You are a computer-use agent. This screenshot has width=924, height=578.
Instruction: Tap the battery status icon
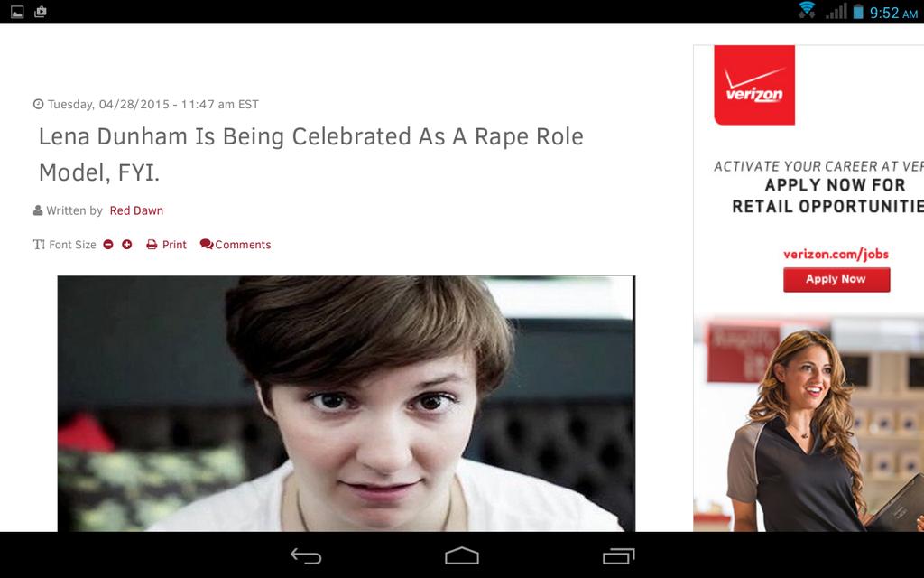[x=858, y=11]
